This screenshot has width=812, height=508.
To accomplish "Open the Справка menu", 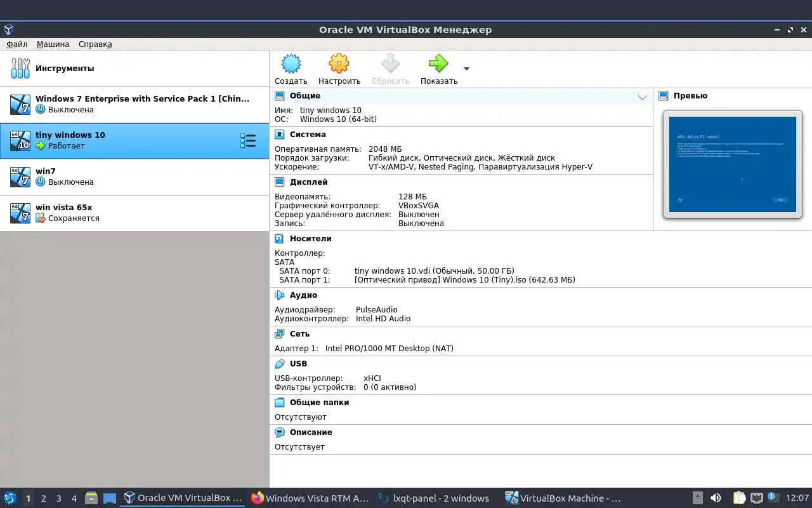I will pyautogui.click(x=95, y=44).
